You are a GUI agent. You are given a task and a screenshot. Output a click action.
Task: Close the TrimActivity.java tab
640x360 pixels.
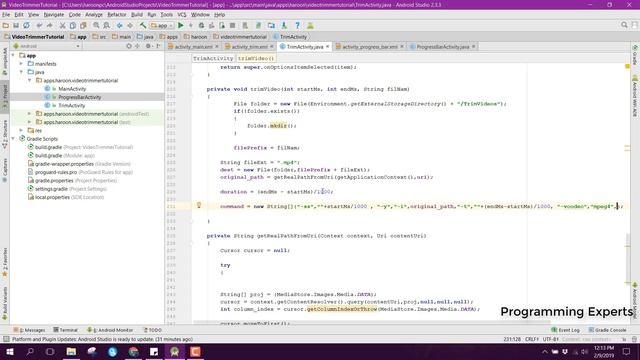tap(327, 47)
